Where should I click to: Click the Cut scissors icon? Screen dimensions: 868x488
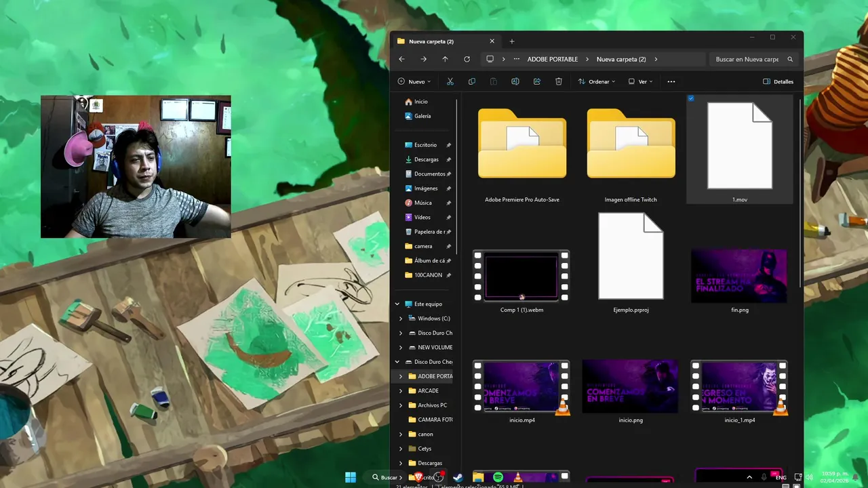(x=450, y=81)
